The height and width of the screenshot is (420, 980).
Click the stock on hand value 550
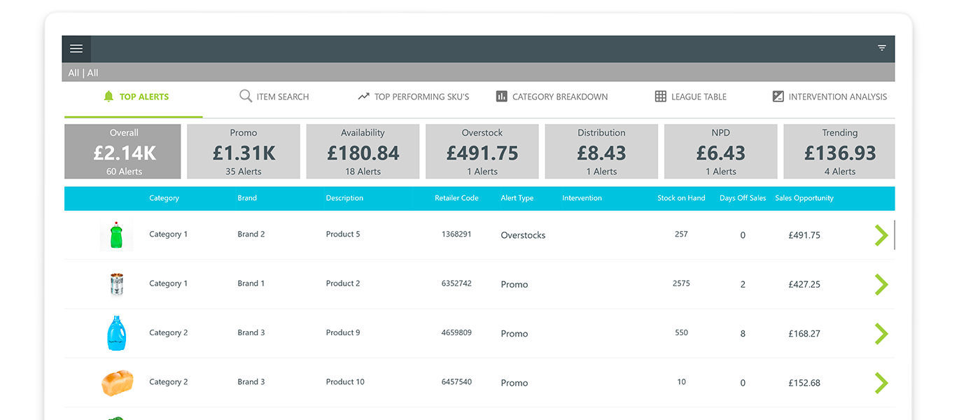click(x=681, y=332)
